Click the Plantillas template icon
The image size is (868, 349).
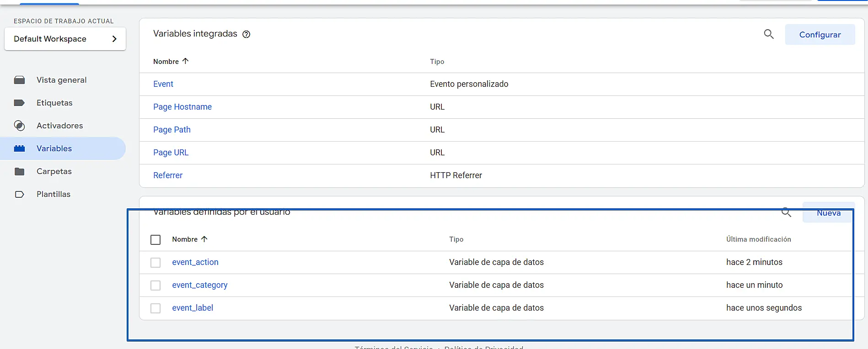(19, 195)
